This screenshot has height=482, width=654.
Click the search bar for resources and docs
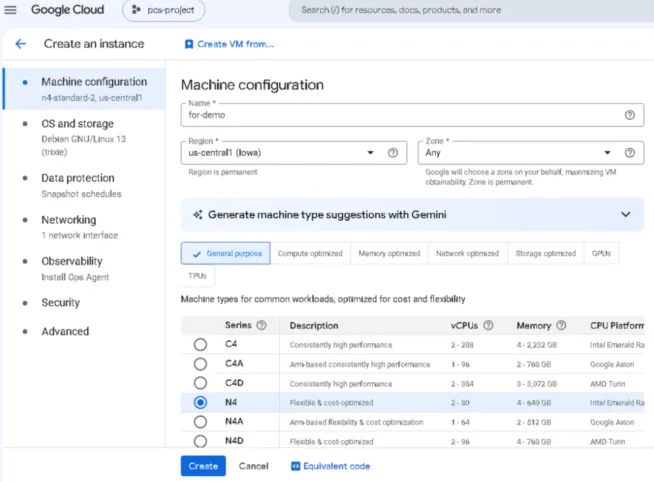click(471, 10)
